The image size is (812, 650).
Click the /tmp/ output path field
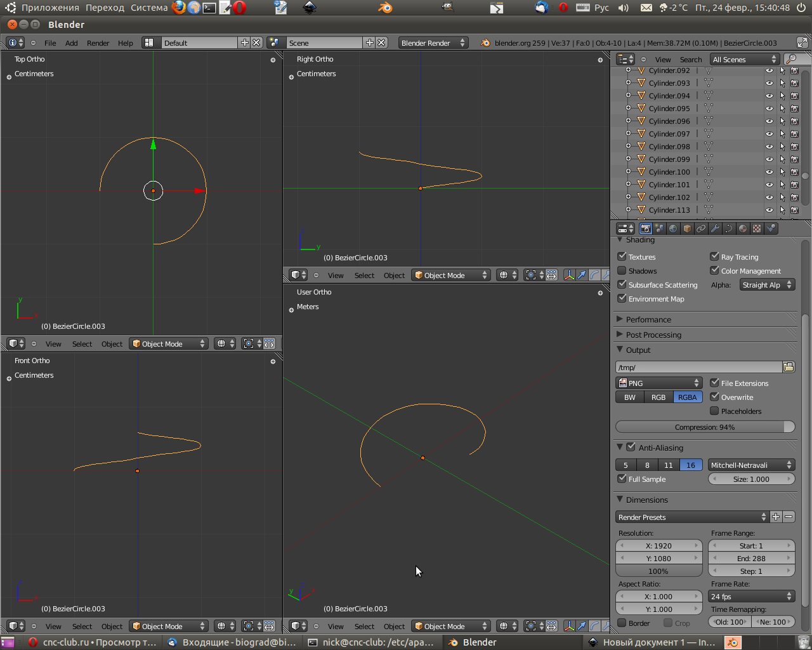tap(698, 367)
